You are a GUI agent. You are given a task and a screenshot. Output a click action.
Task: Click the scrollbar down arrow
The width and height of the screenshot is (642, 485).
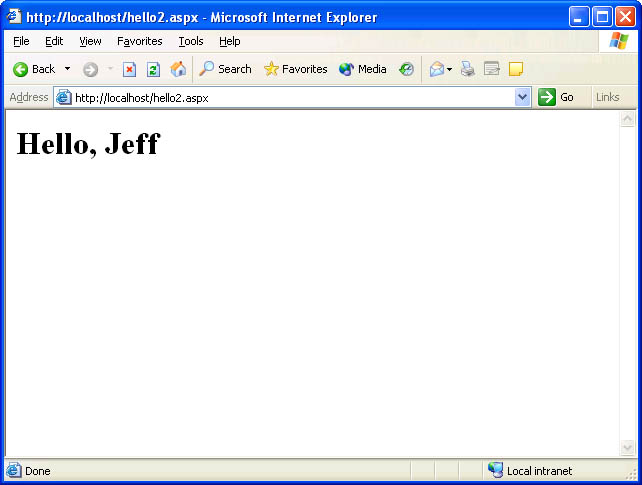coord(627,447)
